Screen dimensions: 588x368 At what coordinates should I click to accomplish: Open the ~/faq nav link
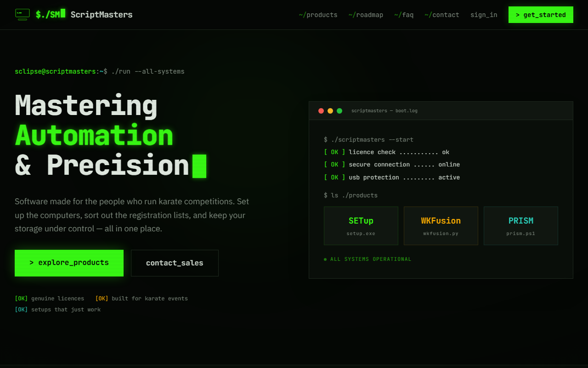coord(404,15)
